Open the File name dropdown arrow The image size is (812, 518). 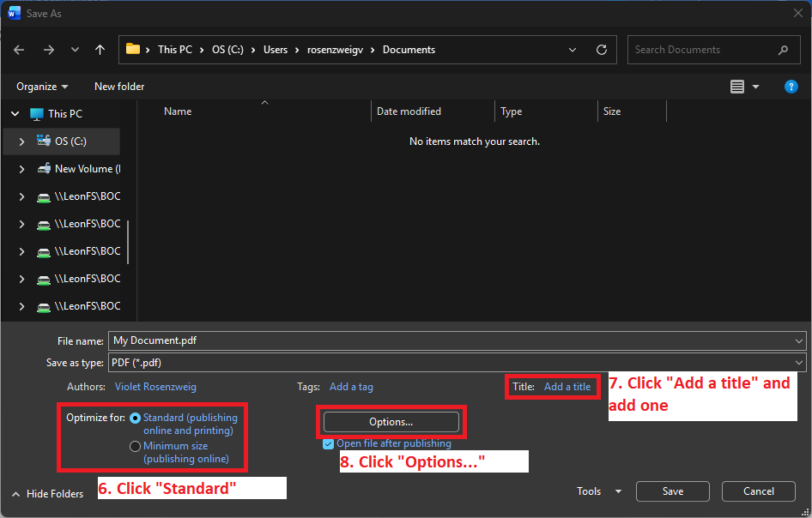pyautogui.click(x=798, y=341)
